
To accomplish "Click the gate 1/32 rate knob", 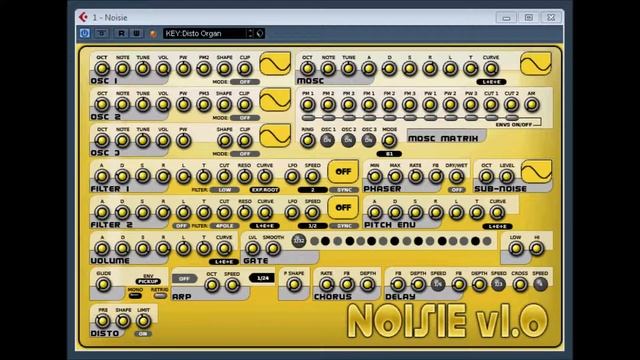I will coord(299,240).
